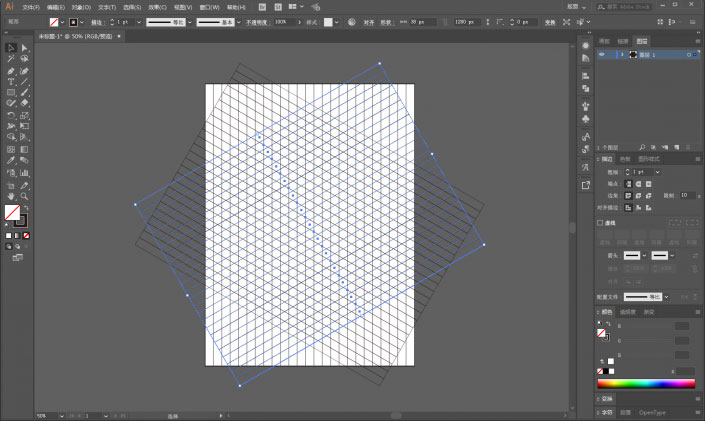Select the Type tool
The image size is (705, 421).
point(11,82)
